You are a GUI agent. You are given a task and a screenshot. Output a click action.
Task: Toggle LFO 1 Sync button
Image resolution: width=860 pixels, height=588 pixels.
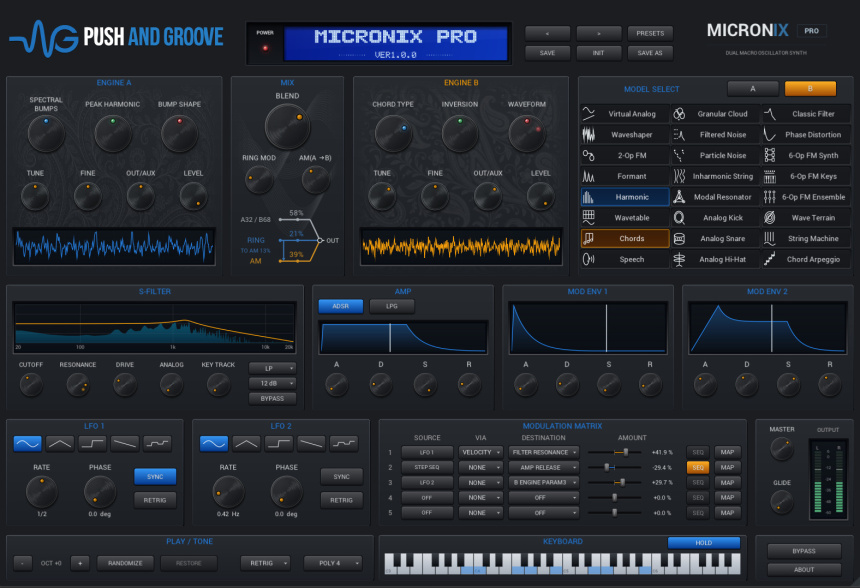155,477
